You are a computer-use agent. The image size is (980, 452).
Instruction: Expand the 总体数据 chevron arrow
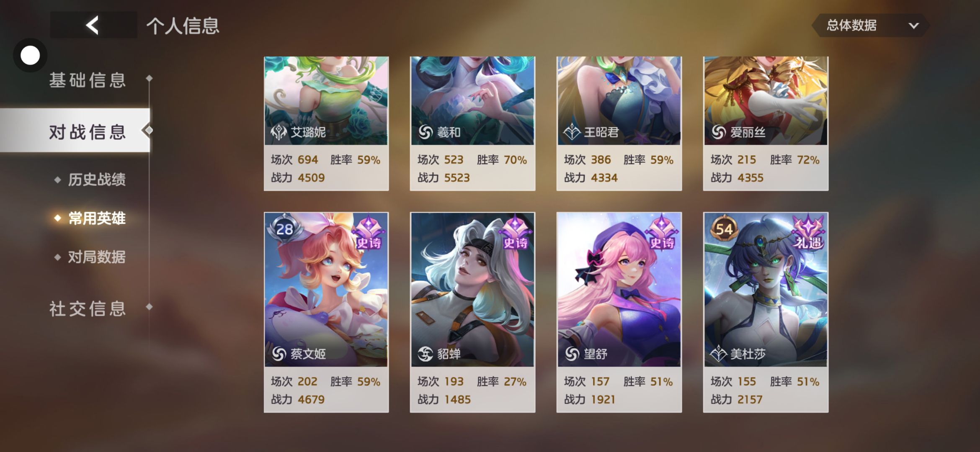tap(914, 26)
